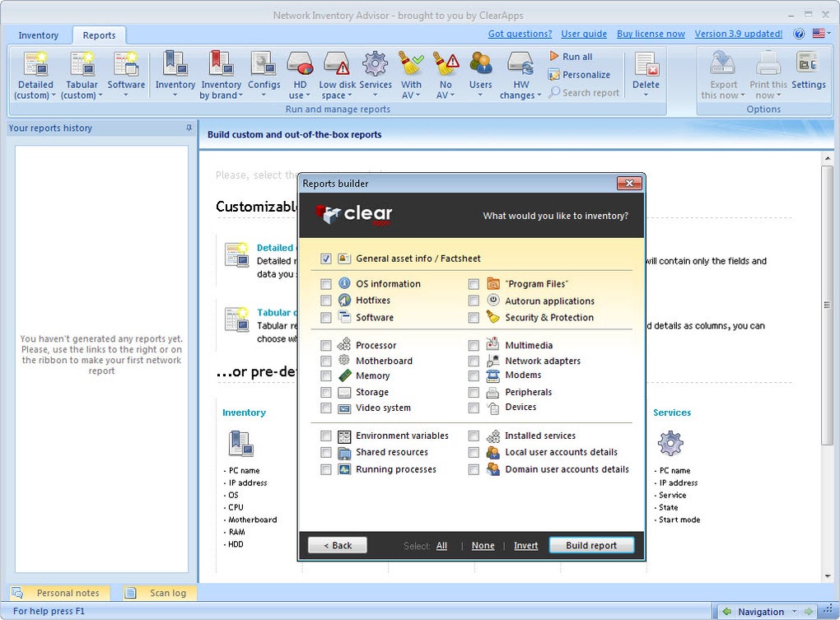Click the Users report icon
This screenshot has height=620, width=840.
click(x=481, y=63)
